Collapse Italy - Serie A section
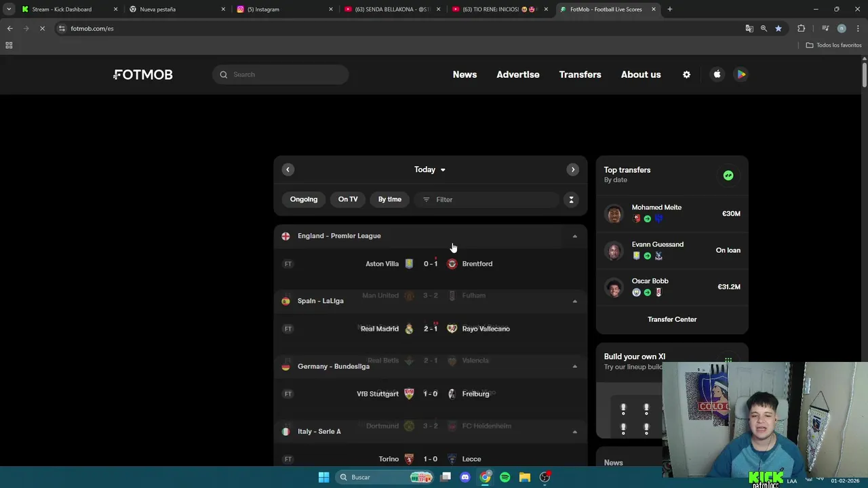 575,432
